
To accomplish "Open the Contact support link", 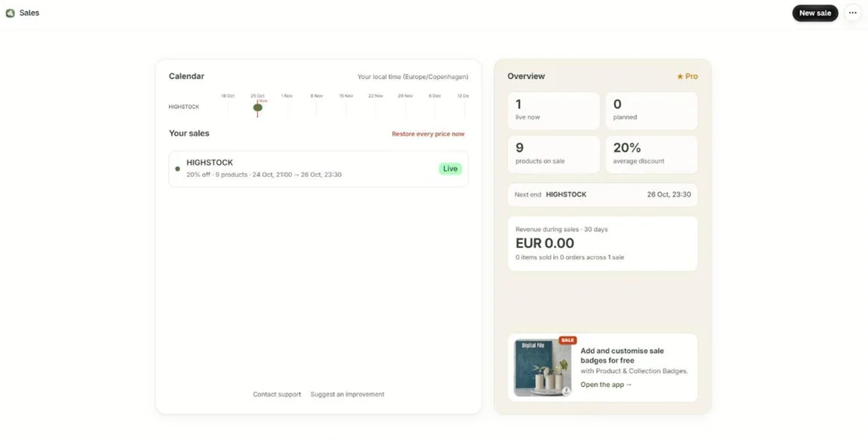I will (x=277, y=394).
